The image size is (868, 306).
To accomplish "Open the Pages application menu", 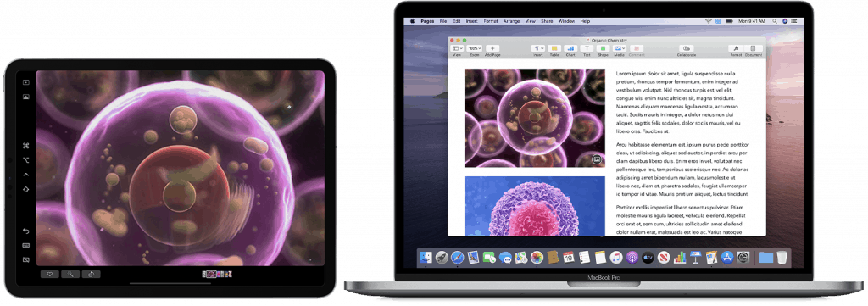I will pyautogui.click(x=427, y=21).
